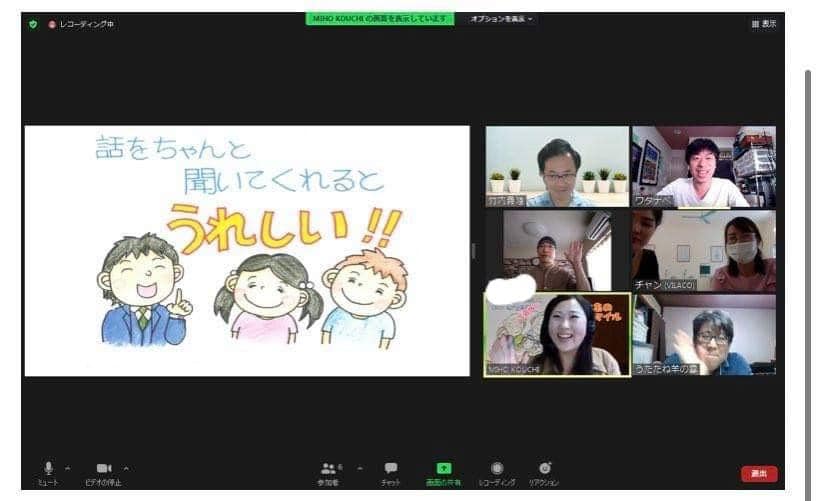Click the shared illustration with three children
The width and height of the screenshot is (817, 501).
pos(247,250)
